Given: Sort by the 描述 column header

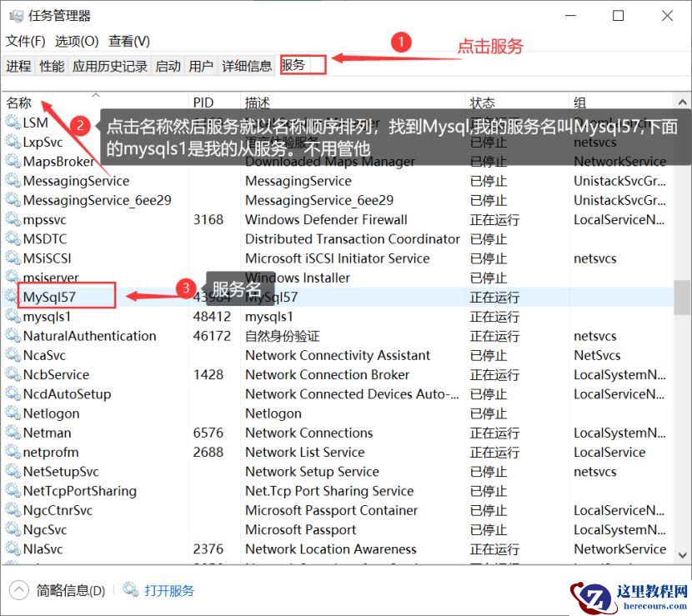Looking at the screenshot, I should [353, 102].
